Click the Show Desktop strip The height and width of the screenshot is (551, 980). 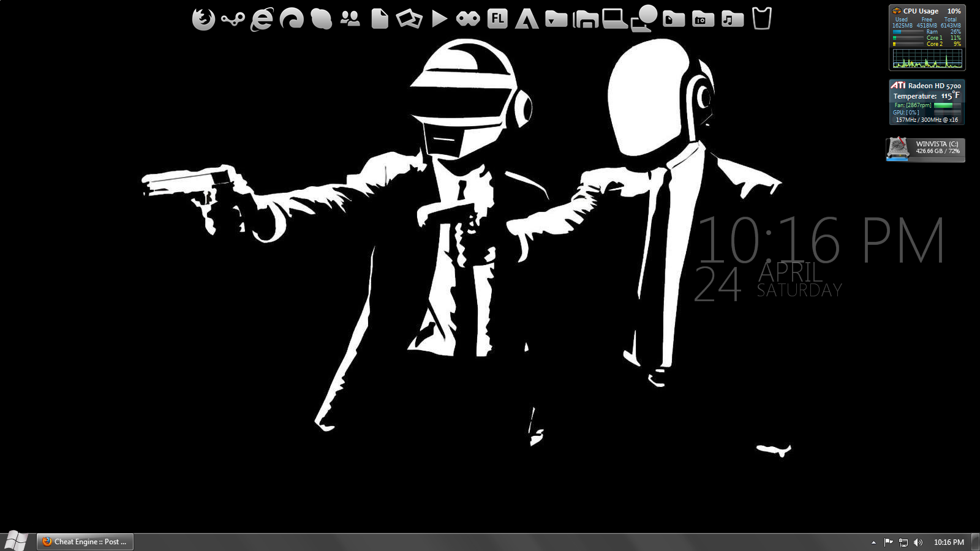pos(976,542)
